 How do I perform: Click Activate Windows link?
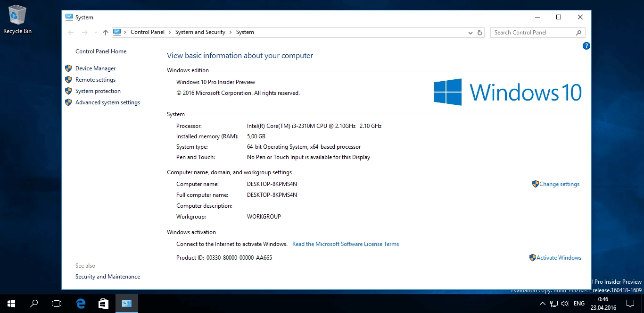[559, 258]
